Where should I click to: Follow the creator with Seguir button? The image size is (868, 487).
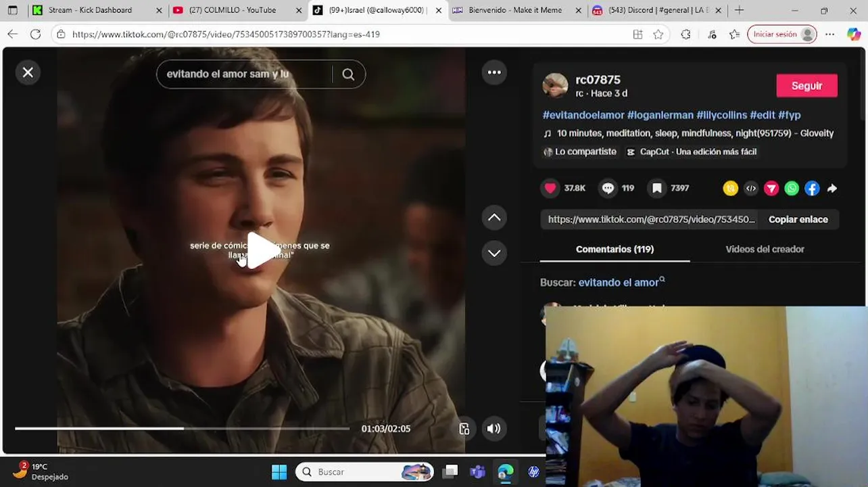coord(806,86)
